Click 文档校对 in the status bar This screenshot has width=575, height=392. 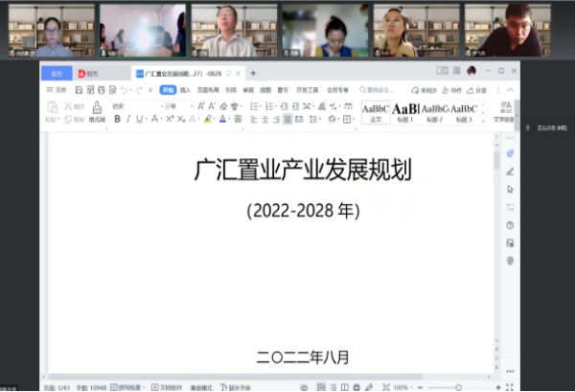(x=167, y=387)
